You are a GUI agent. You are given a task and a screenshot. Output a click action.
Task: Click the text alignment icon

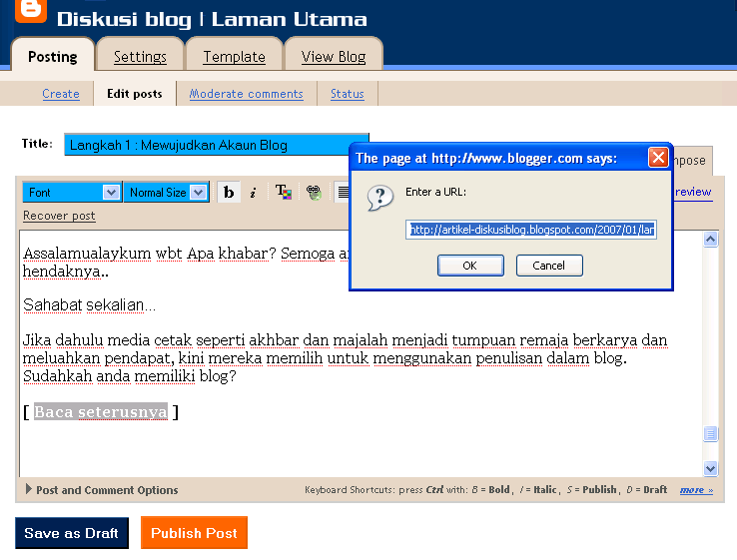coord(343,192)
